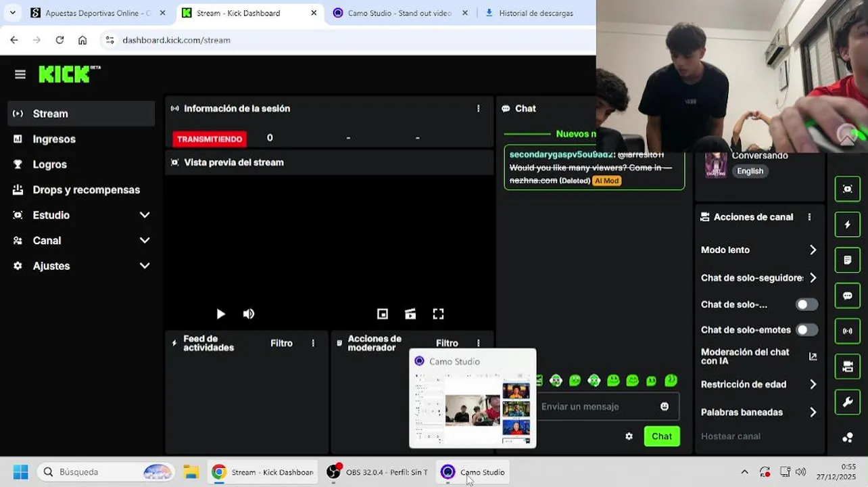868x487 pixels.
Task: Expand Palabras baneadas settings
Action: [813, 413]
